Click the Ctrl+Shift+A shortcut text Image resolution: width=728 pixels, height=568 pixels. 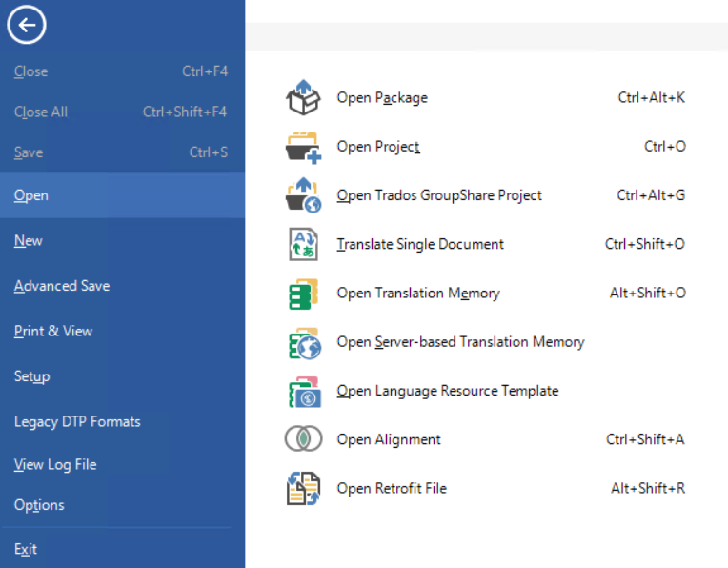[x=645, y=439]
